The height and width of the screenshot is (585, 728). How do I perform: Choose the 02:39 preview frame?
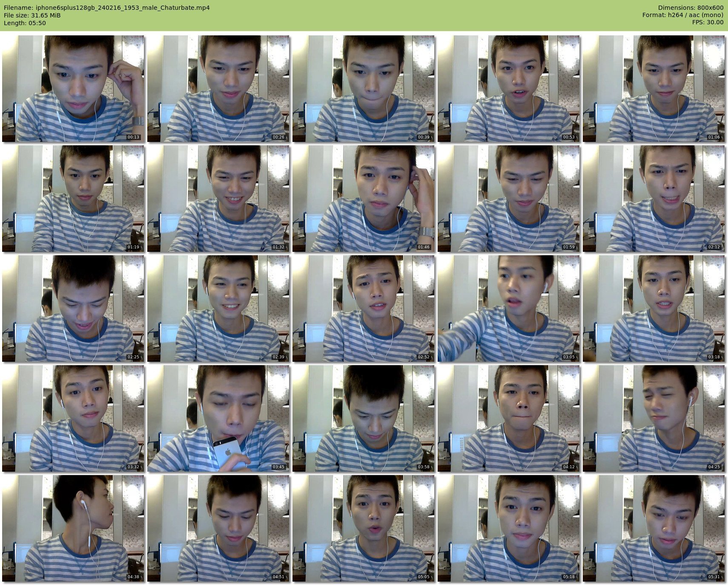point(218,308)
